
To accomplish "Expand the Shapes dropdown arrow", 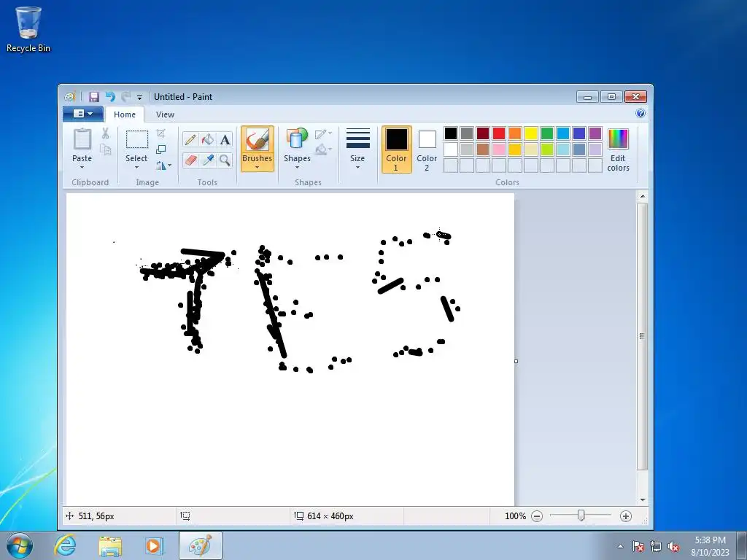I will coord(297,167).
